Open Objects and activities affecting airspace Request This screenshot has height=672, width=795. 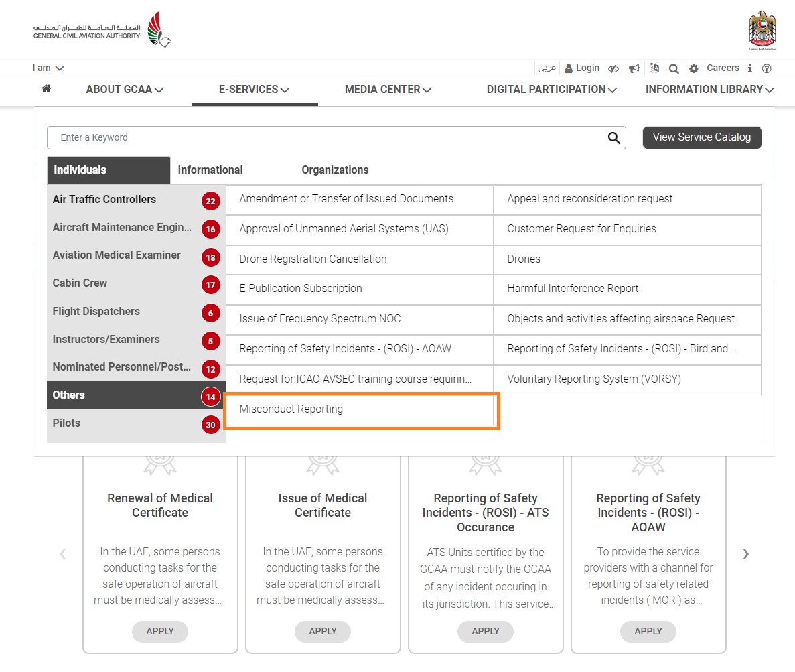(627, 319)
